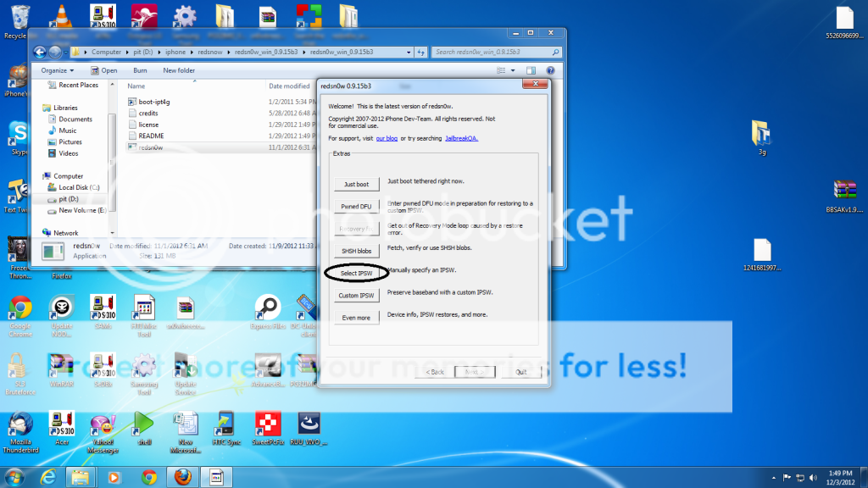Select the credits file
868x488 pixels.
click(x=142, y=113)
